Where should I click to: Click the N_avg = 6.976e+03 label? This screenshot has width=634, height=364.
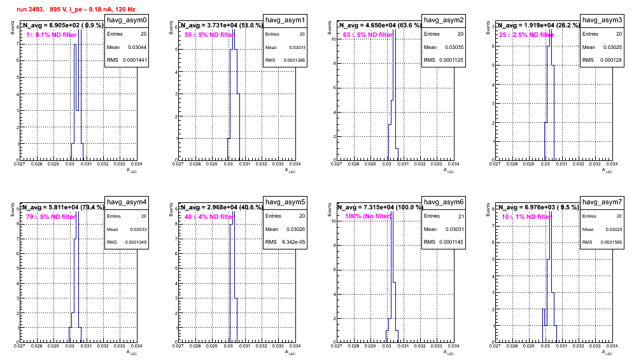pos(539,207)
